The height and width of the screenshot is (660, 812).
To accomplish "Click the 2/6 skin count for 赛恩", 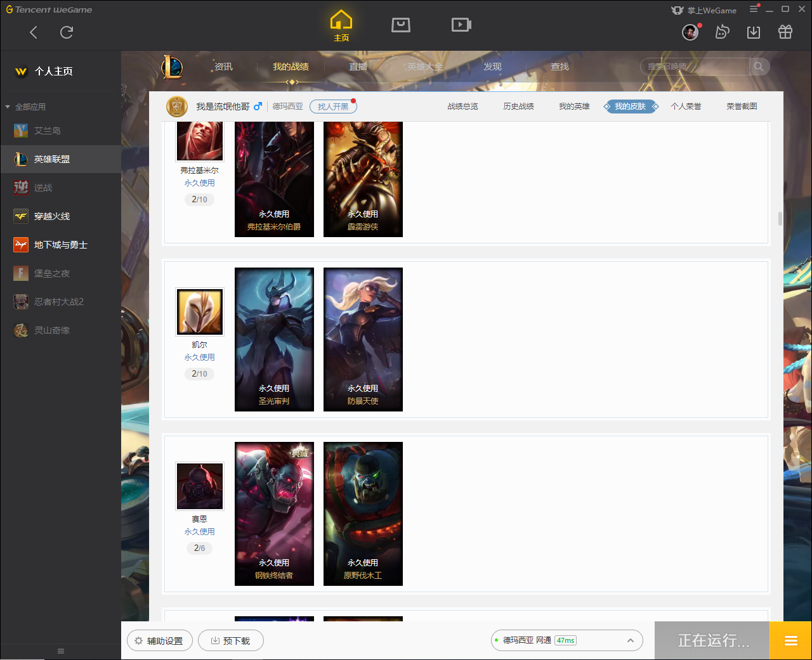I will (x=199, y=548).
